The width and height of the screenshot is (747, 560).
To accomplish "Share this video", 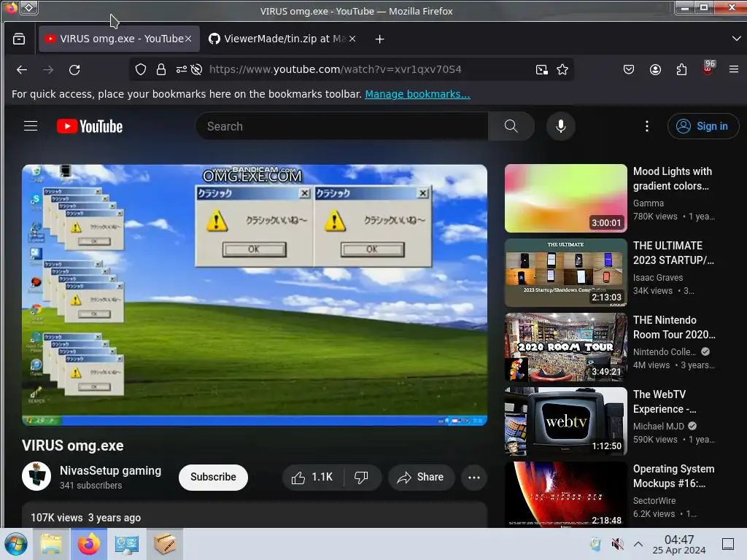I will click(x=421, y=477).
